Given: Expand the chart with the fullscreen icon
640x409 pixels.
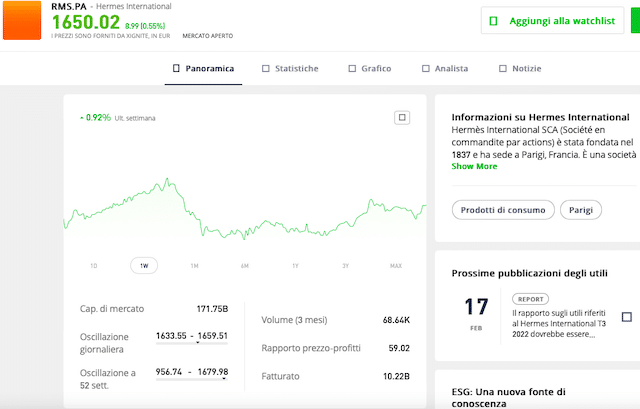Looking at the screenshot, I should coord(402,118).
